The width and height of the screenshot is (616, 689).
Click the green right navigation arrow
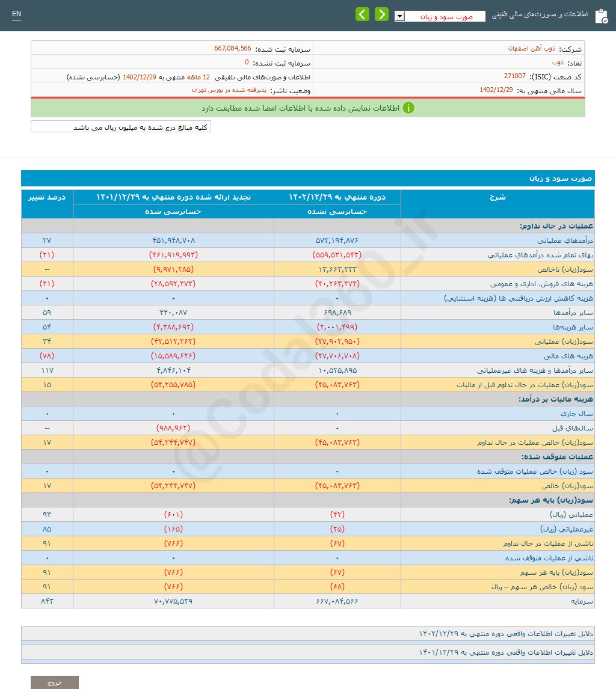(381, 13)
